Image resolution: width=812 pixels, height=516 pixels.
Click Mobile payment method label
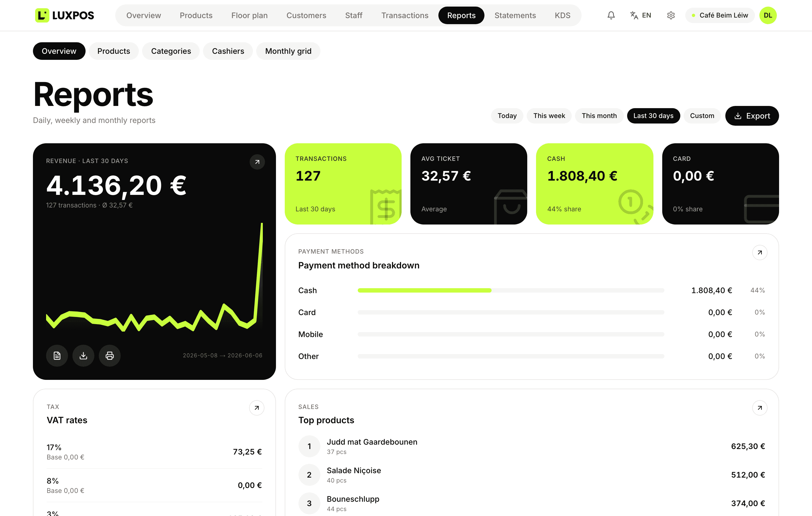point(311,334)
